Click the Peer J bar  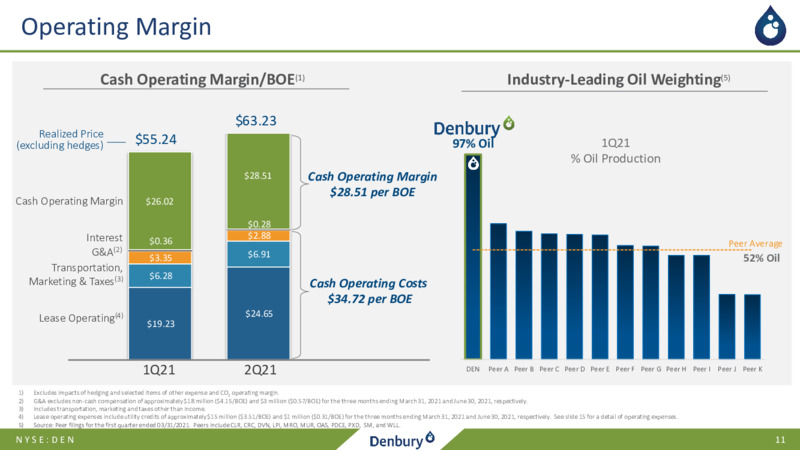pyautogui.click(x=727, y=327)
